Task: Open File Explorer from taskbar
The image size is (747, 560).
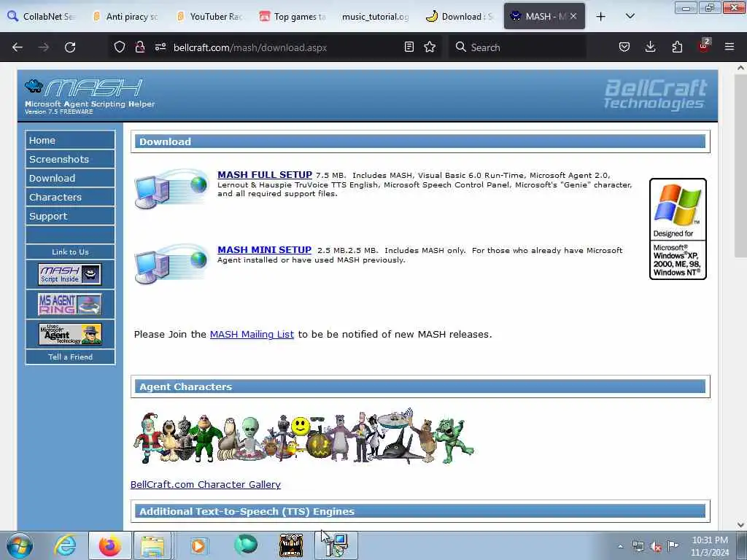Action: [152, 545]
